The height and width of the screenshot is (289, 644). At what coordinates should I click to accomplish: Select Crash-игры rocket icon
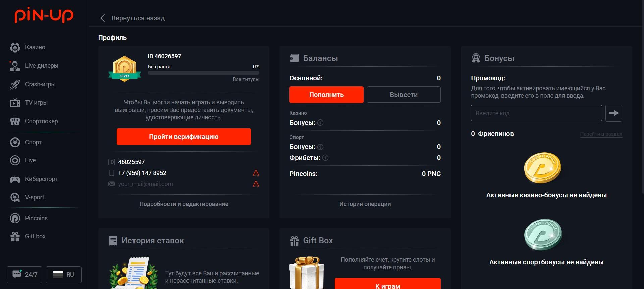(15, 84)
